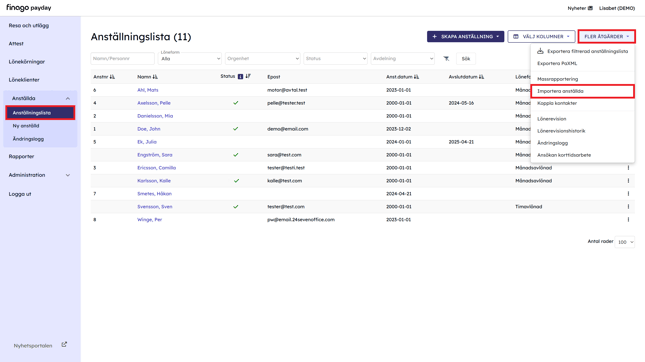Open Ny anställd in sidebar
645x362 pixels.
pyautogui.click(x=26, y=126)
